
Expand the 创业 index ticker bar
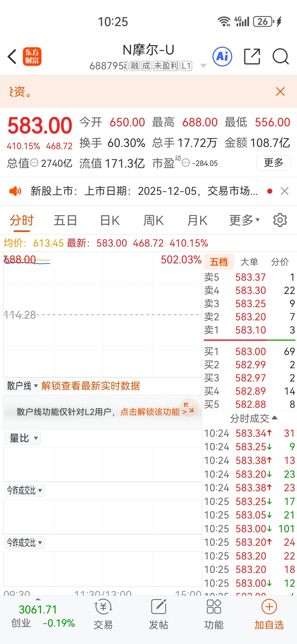point(38,599)
